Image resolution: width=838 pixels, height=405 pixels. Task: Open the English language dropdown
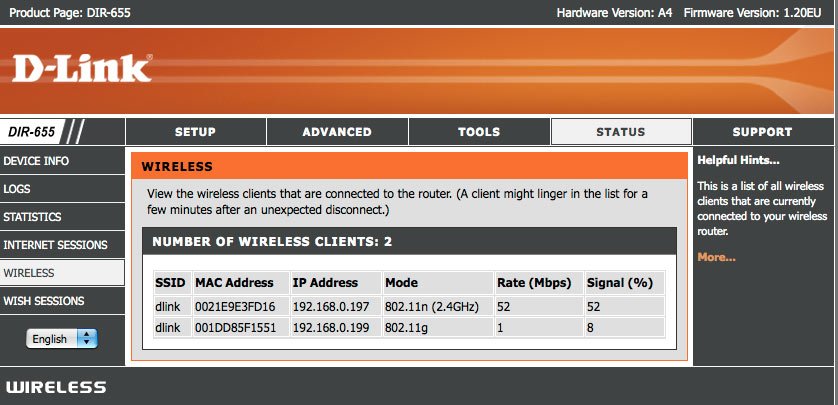[62, 339]
